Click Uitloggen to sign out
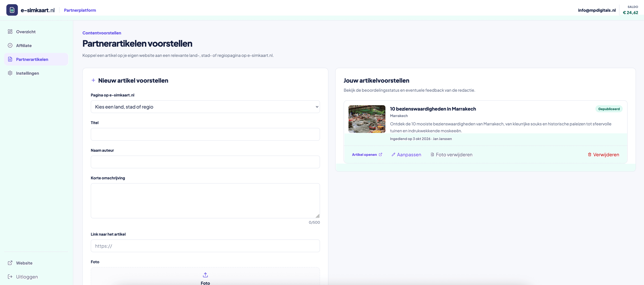Viewport: 644px width, 285px height. [36, 277]
